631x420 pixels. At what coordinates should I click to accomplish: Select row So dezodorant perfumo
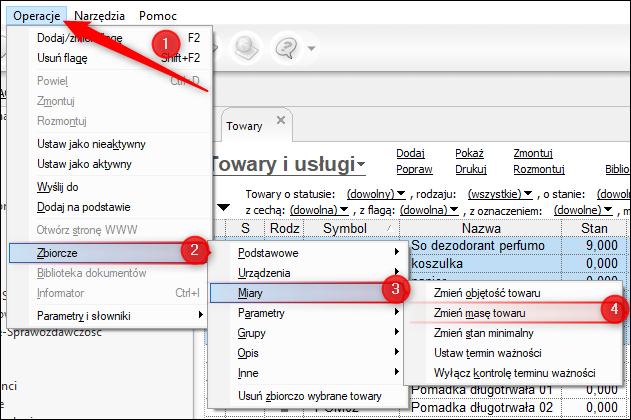click(x=478, y=245)
